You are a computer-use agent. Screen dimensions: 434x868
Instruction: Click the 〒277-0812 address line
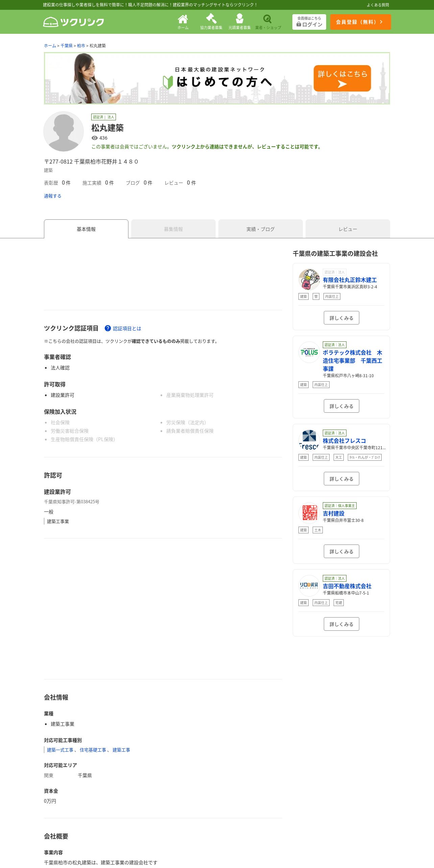pos(91,162)
